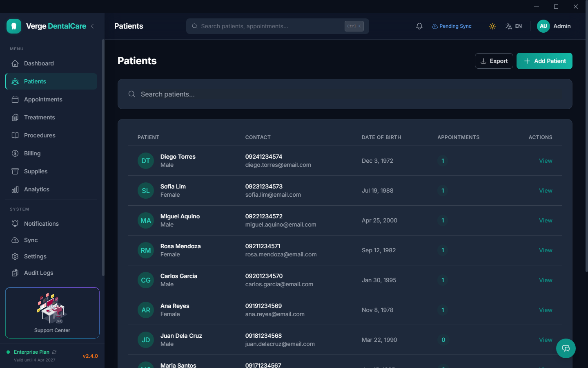Click the appointment count badge for Diego Torres
The width and height of the screenshot is (588, 368).
tap(443, 161)
